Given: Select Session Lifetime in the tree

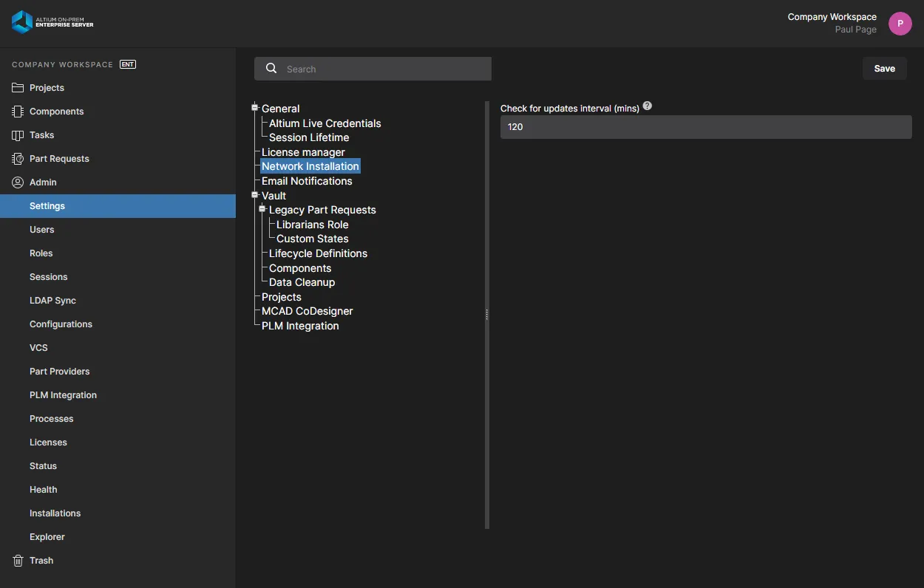Looking at the screenshot, I should click(x=309, y=137).
